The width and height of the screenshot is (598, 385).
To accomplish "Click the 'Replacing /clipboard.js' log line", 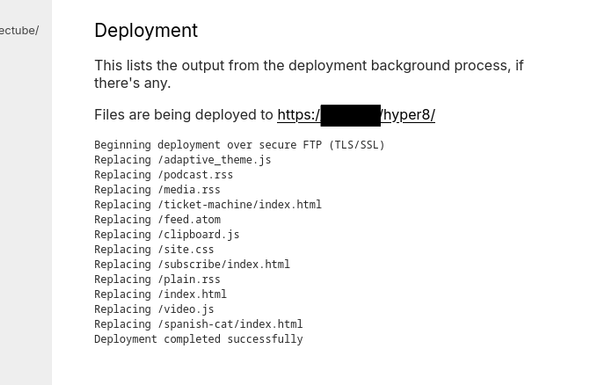I will click(x=167, y=234).
